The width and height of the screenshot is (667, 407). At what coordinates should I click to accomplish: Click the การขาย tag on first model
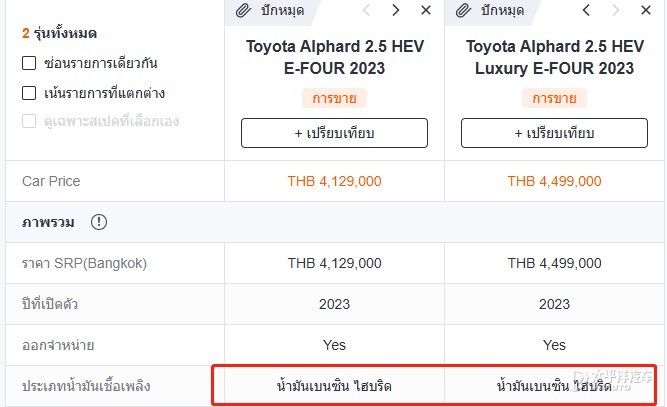point(334,98)
